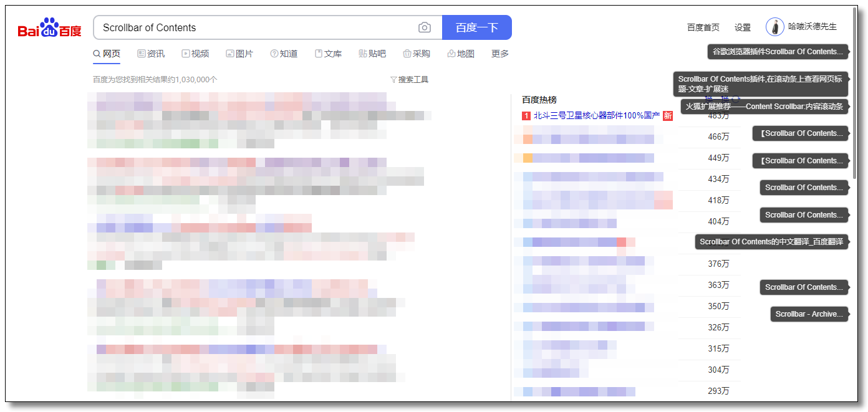Click the 百度一下 search button
The width and height of the screenshot is (868, 412).
point(477,27)
